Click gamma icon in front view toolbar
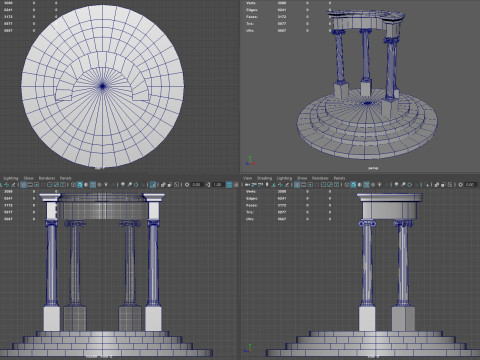Viewport: 480px width, 360px height. 208,185
